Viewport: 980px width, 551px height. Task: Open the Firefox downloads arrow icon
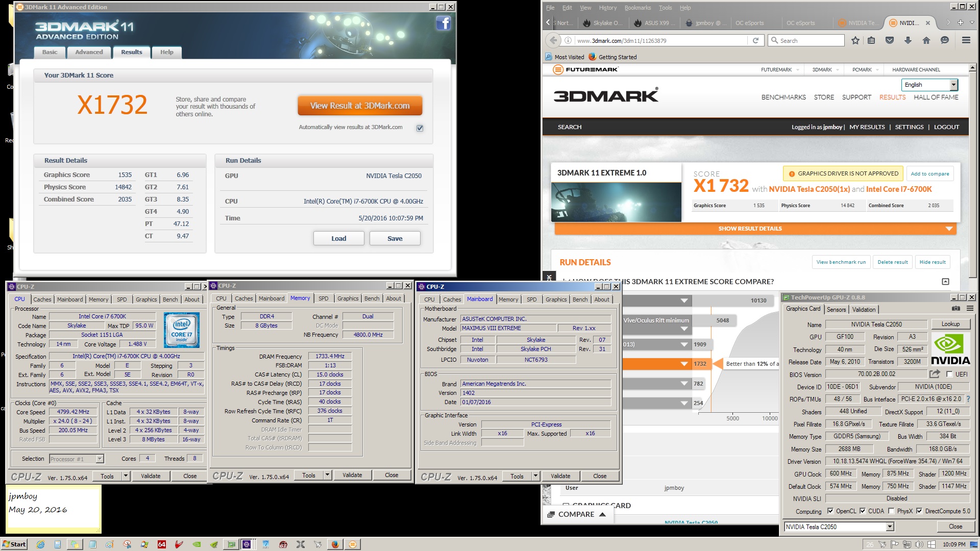(908, 40)
